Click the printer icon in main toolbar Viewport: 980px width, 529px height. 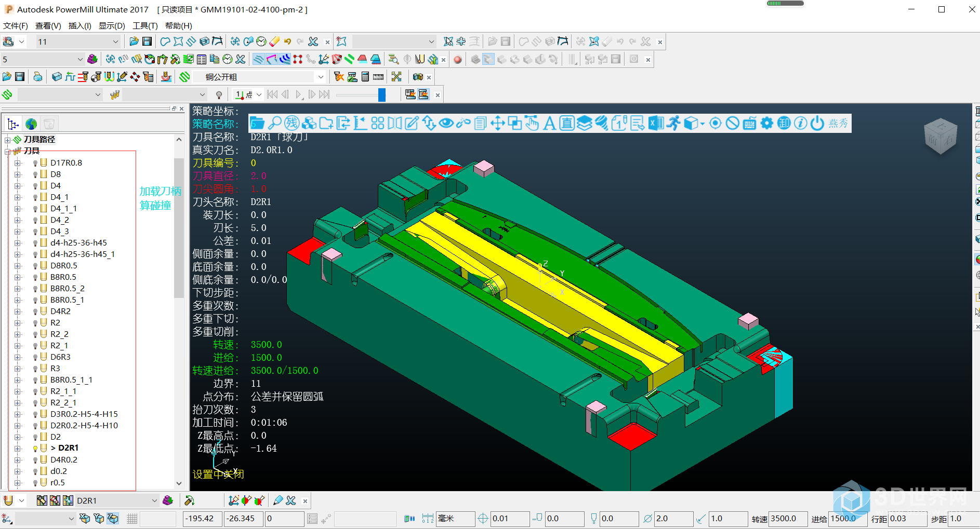click(x=38, y=77)
